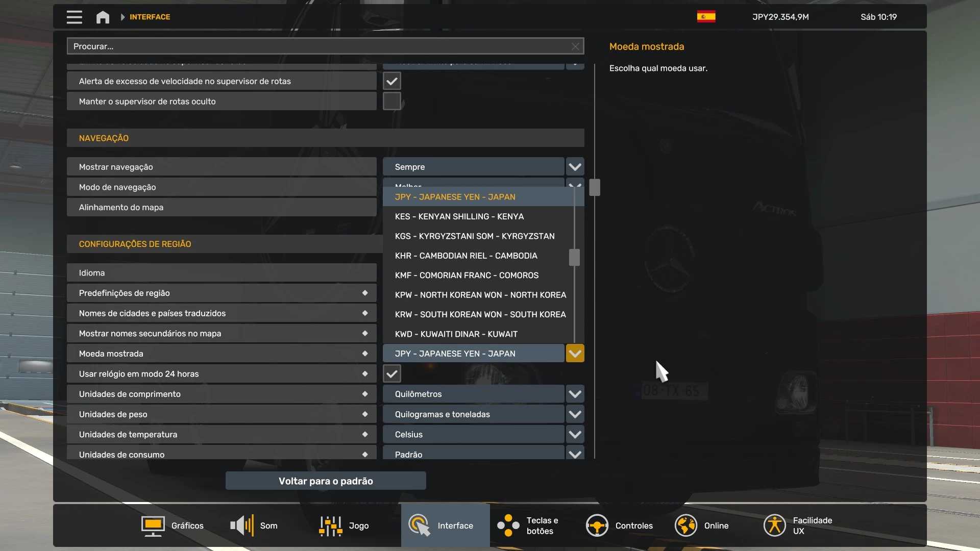Viewport: 980px width, 551px height.
Task: Clear search with the X icon
Action: pos(575,46)
